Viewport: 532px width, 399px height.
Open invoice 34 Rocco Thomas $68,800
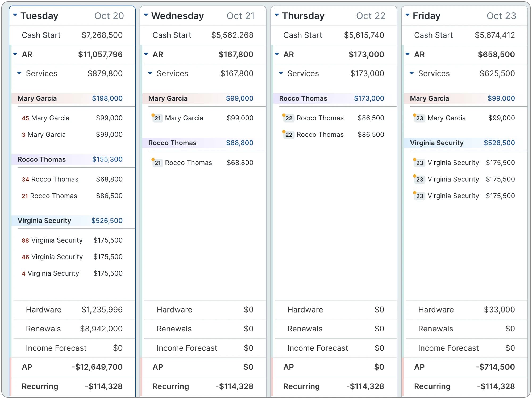pos(72,179)
